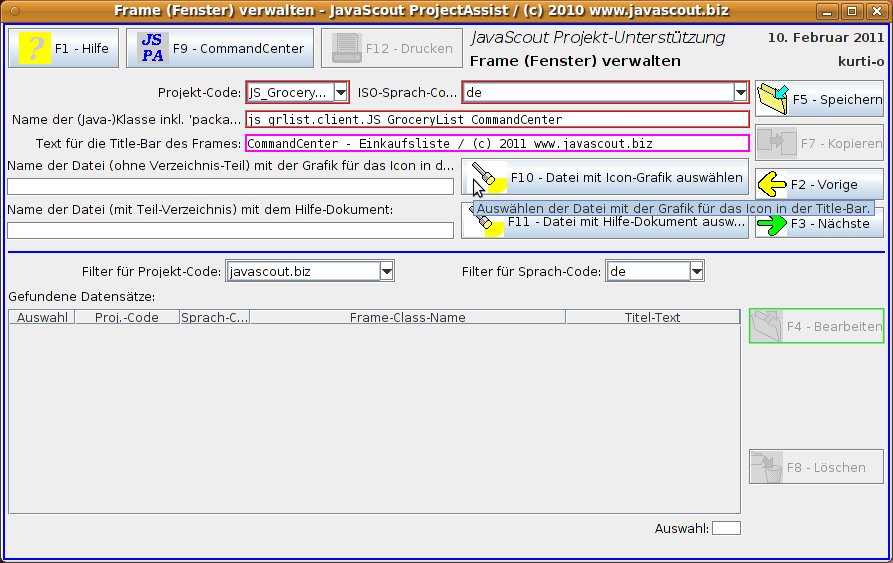This screenshot has width=893, height=563.
Task: Click the Proj.-Code column header
Action: pyautogui.click(x=127, y=318)
